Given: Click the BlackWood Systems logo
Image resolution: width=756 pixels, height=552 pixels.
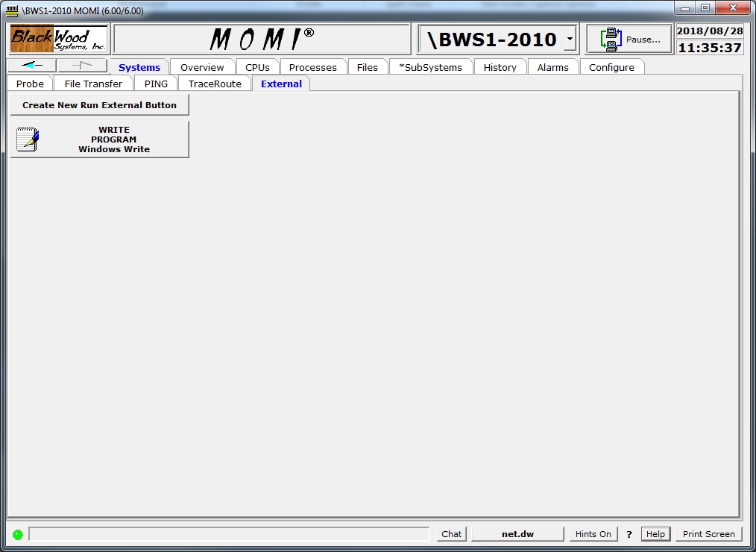Looking at the screenshot, I should click(x=59, y=39).
